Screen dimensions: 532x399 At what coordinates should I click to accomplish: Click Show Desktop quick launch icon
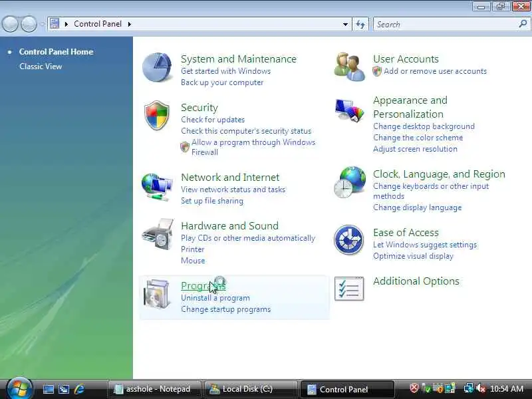tap(48, 389)
